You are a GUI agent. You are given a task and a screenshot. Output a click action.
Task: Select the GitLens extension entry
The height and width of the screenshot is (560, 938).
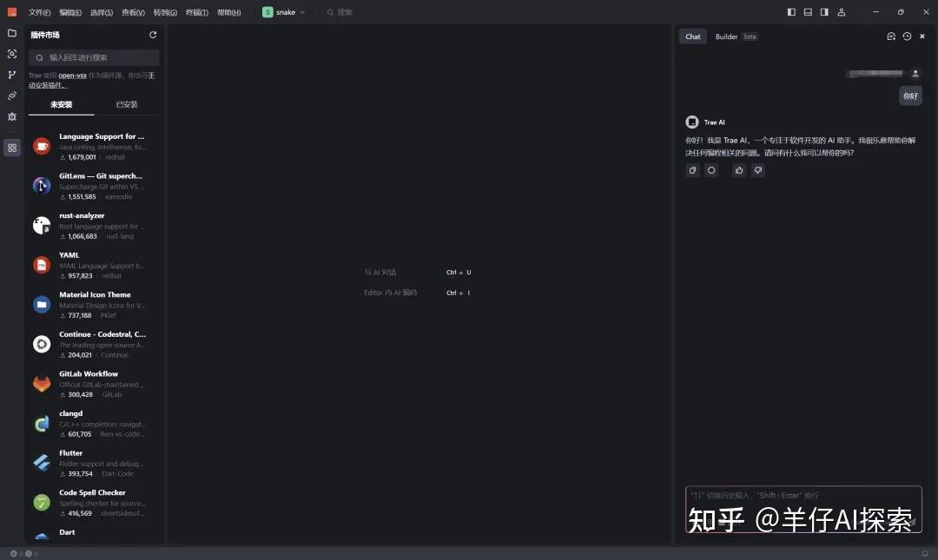coord(94,184)
